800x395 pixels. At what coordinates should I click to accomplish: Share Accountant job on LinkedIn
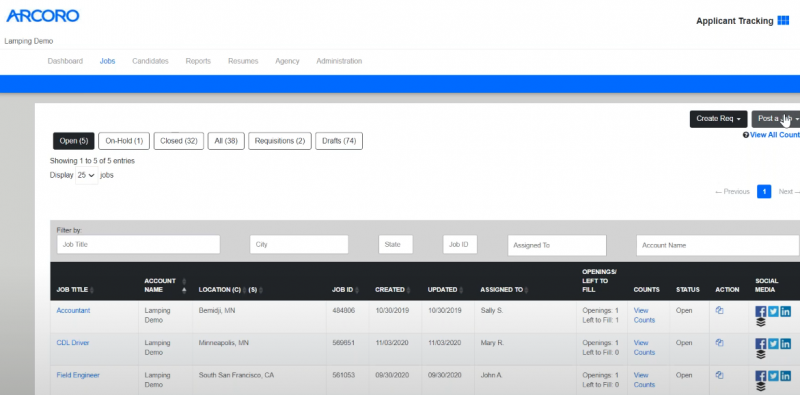tap(785, 311)
